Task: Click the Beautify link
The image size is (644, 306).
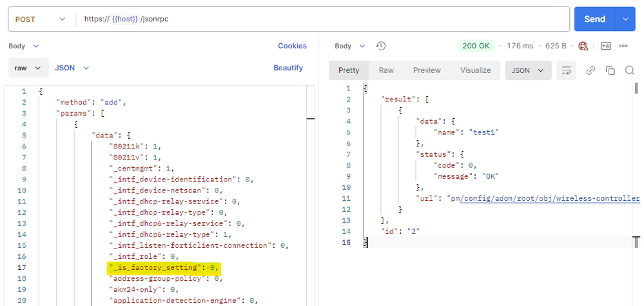Action: pos(288,68)
